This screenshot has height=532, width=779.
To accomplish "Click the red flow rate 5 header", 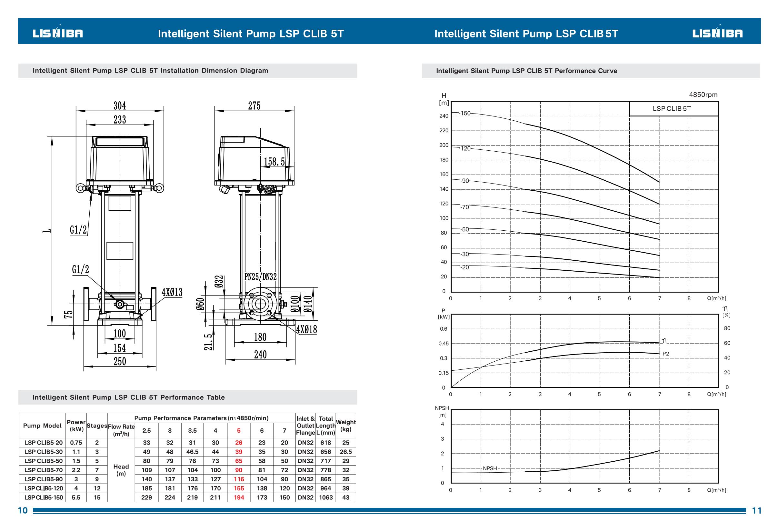I will (x=239, y=430).
